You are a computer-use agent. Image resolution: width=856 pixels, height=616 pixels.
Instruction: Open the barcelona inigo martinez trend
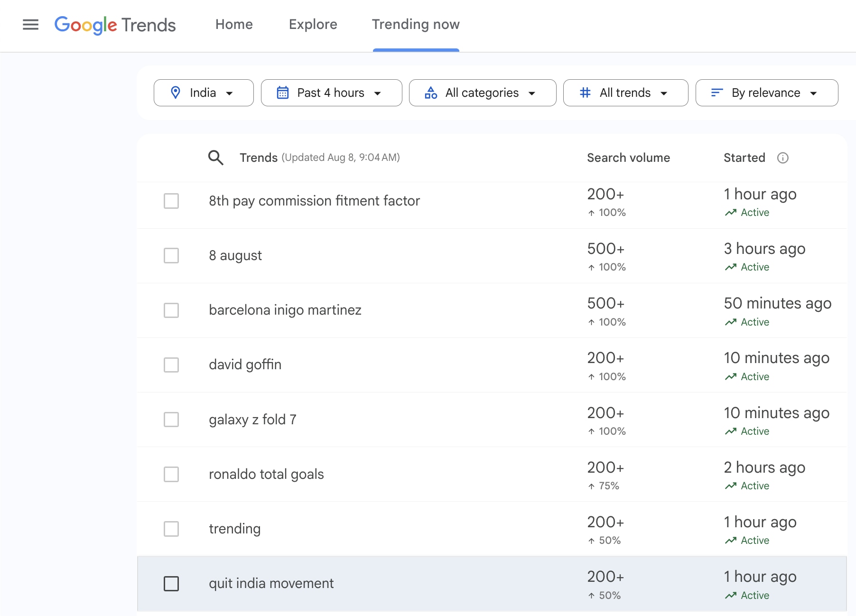click(x=285, y=310)
